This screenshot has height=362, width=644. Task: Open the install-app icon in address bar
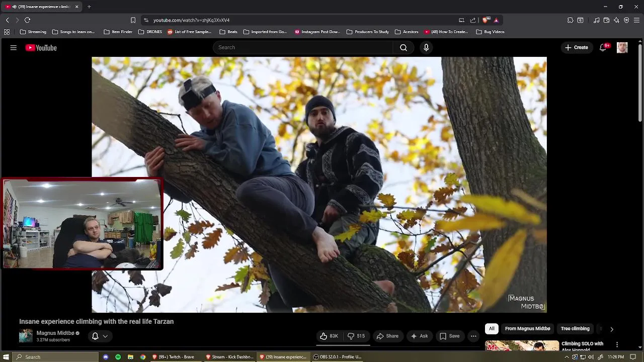coord(461,20)
